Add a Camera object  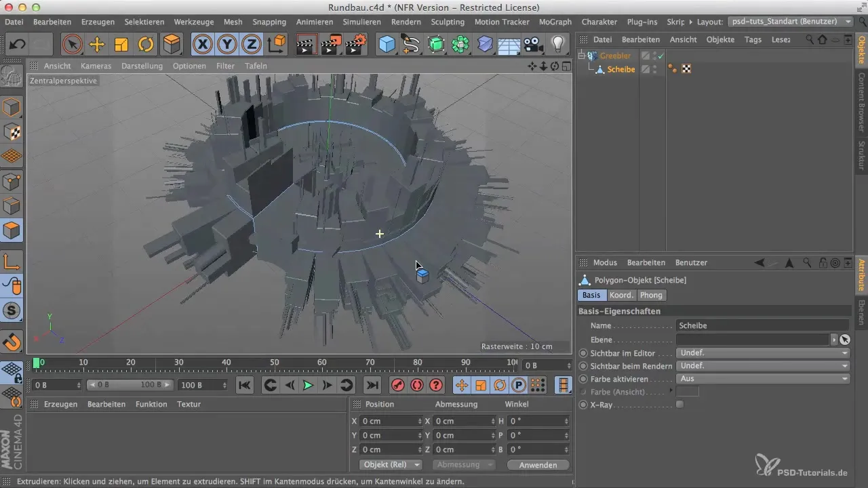click(533, 45)
